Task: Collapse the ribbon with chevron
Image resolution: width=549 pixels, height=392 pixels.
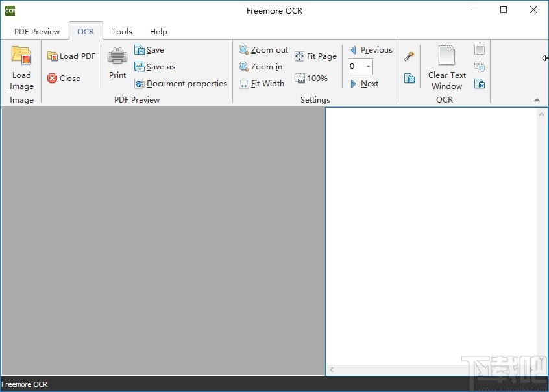Action: [x=537, y=100]
